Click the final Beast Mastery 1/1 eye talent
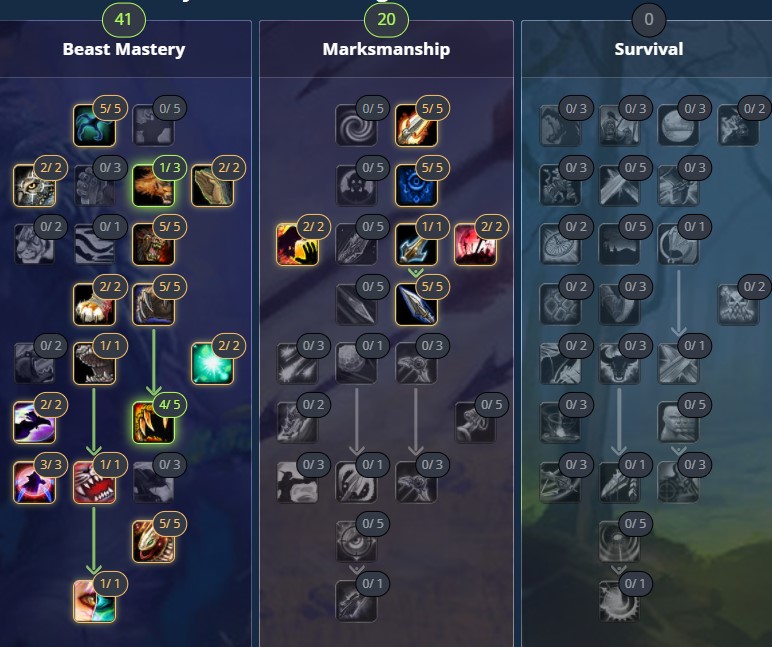The height and width of the screenshot is (647, 772). 94,601
